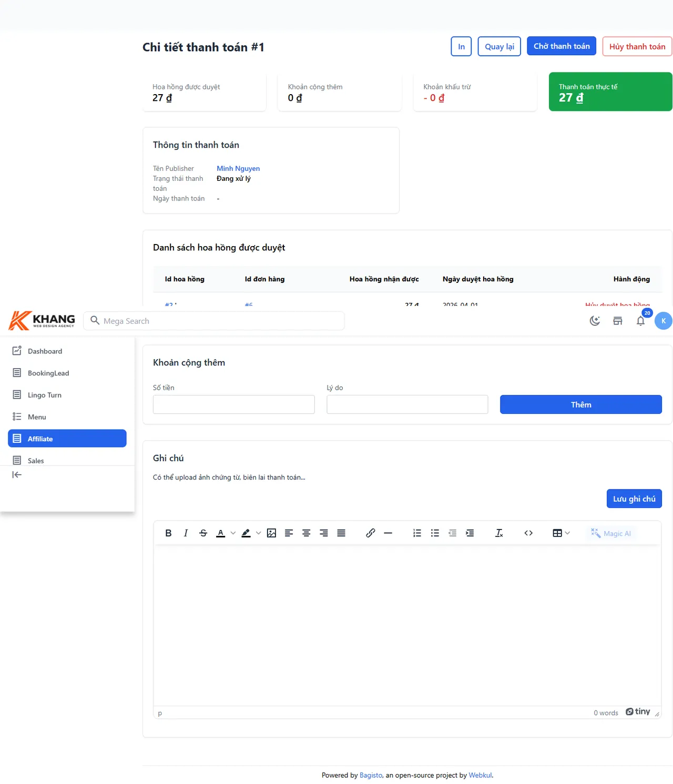Create a bulleted list

[x=435, y=533]
